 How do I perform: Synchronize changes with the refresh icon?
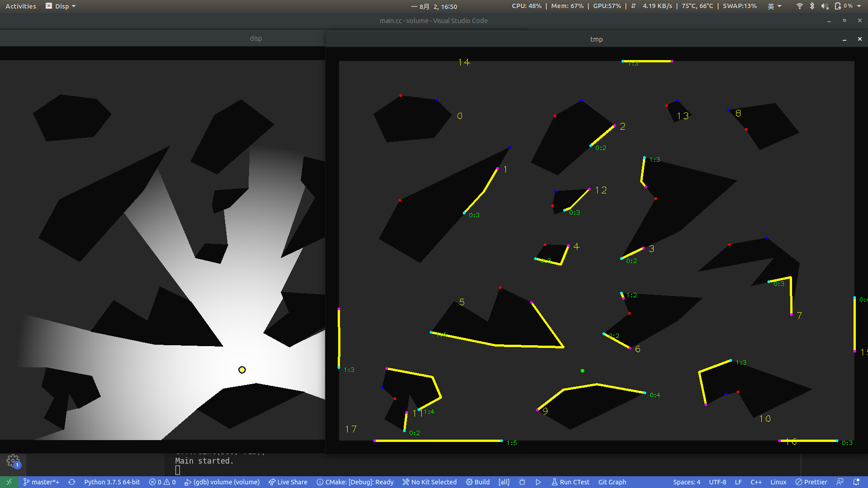coord(72,482)
